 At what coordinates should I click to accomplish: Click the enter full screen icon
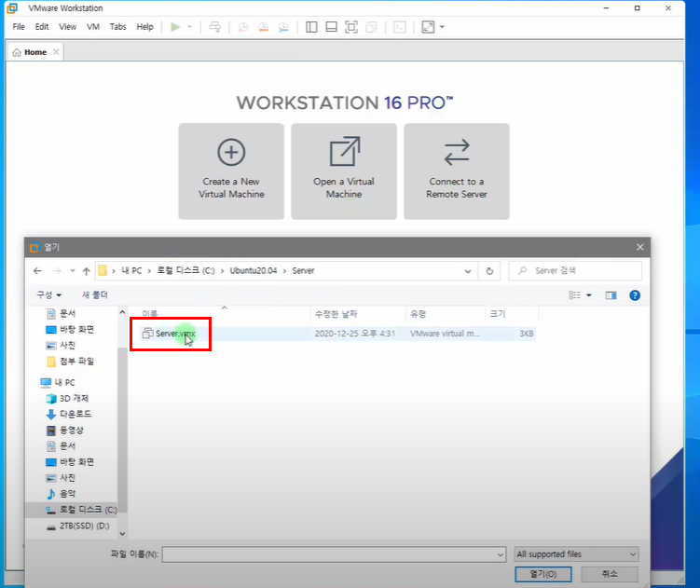coord(351,27)
